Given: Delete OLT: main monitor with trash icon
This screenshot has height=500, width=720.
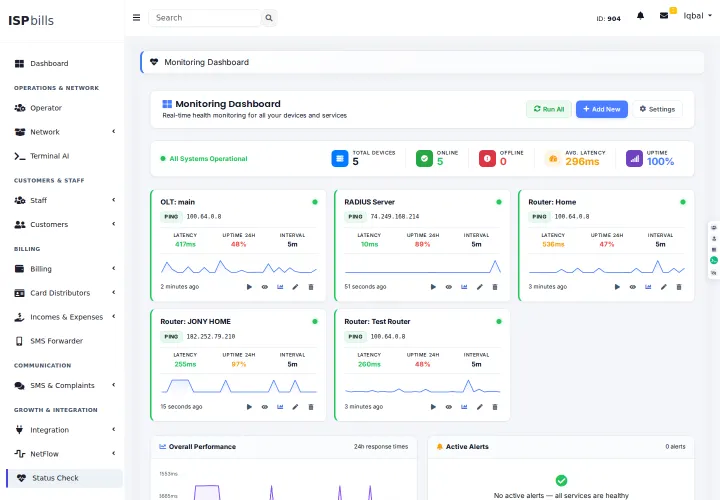Looking at the screenshot, I should pyautogui.click(x=311, y=287).
